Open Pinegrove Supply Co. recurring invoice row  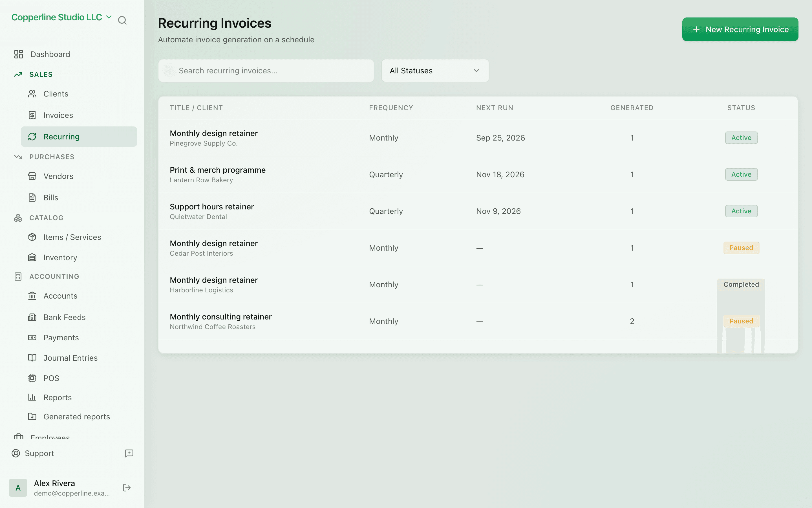478,138
